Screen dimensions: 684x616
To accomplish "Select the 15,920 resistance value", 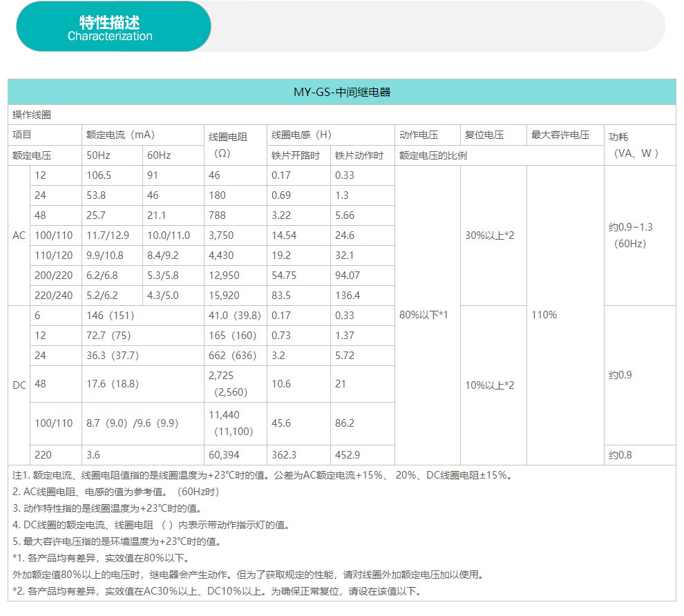I will (x=224, y=296).
